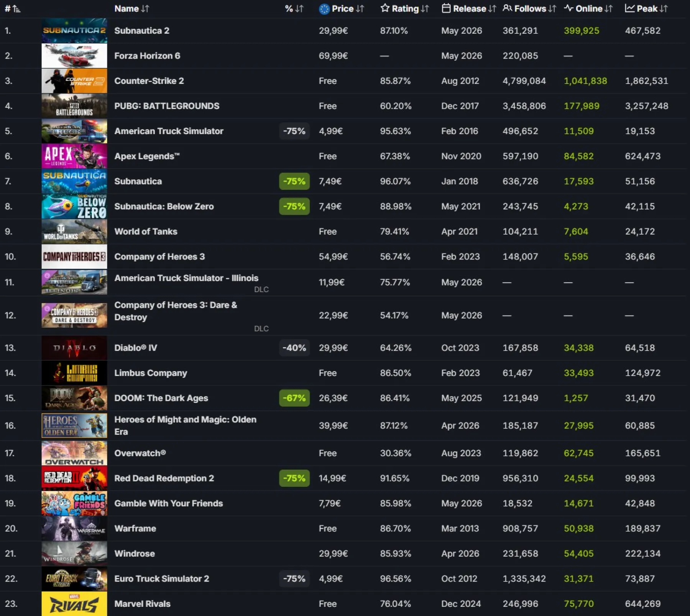Open the PUBG: BATTLEGROUNDS link
The height and width of the screenshot is (616, 690).
[x=167, y=106]
